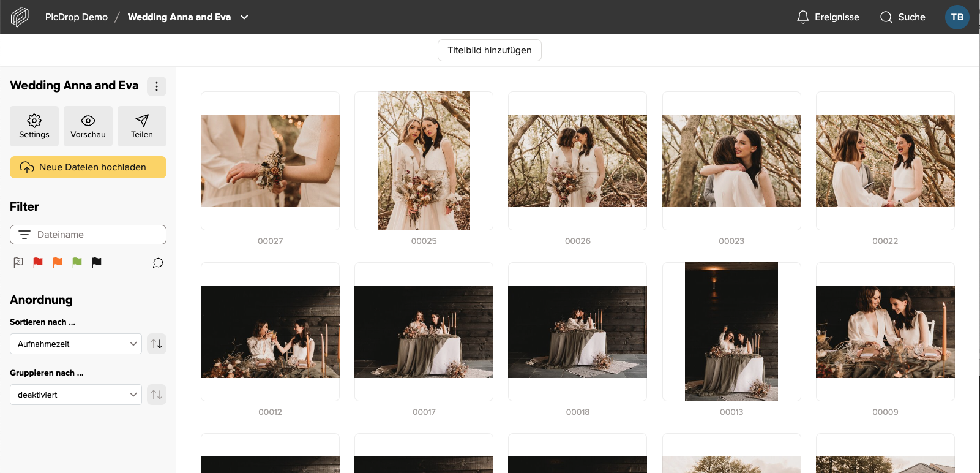Toggle group direction for Gruppieren nach
Image resolution: width=980 pixels, height=473 pixels.
click(x=157, y=395)
